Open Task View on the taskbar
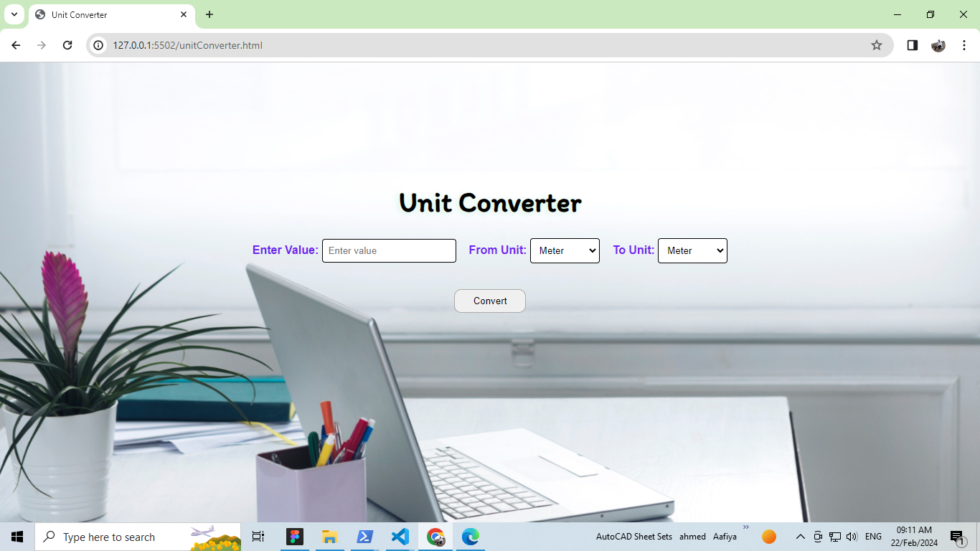980x551 pixels. click(x=258, y=536)
